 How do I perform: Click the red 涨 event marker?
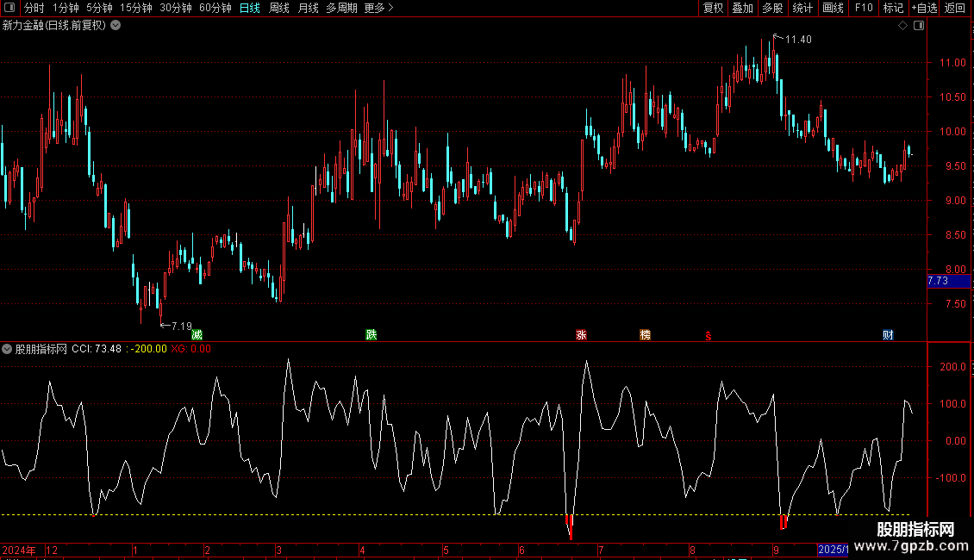[582, 335]
